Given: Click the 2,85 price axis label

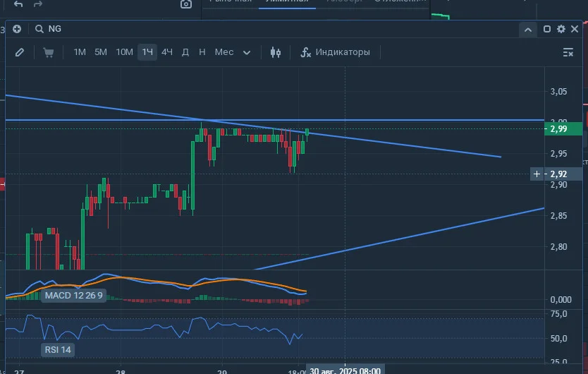Looking at the screenshot, I should [x=559, y=215].
